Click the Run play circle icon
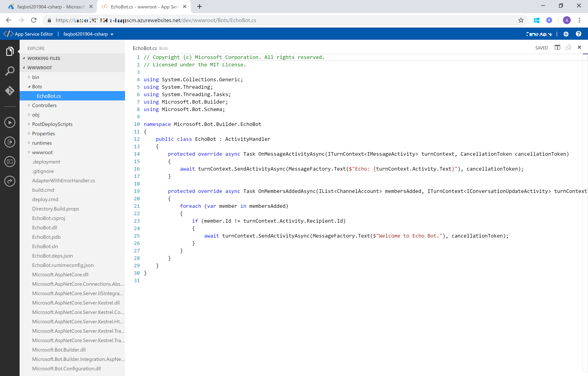Screen dimensions: 588x376 coord(10,122)
